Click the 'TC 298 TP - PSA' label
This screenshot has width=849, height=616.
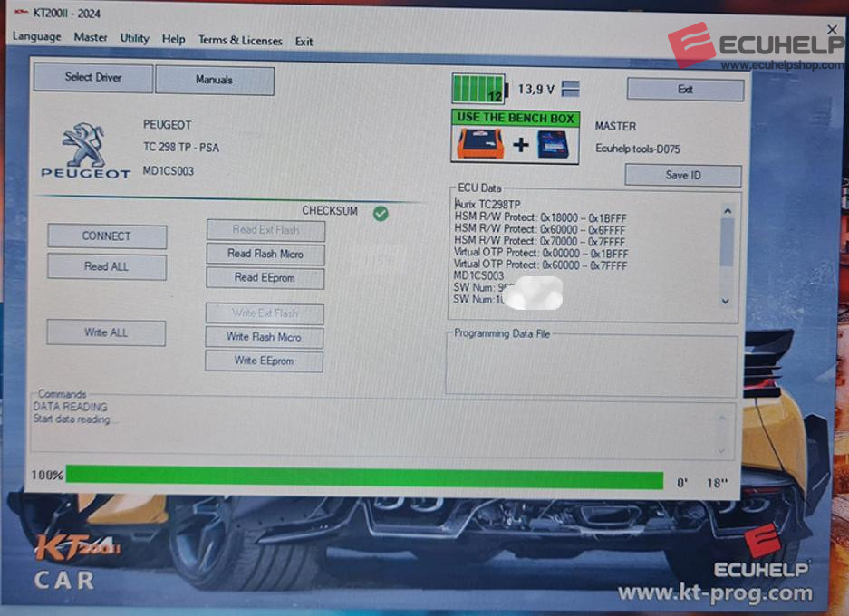(x=181, y=148)
